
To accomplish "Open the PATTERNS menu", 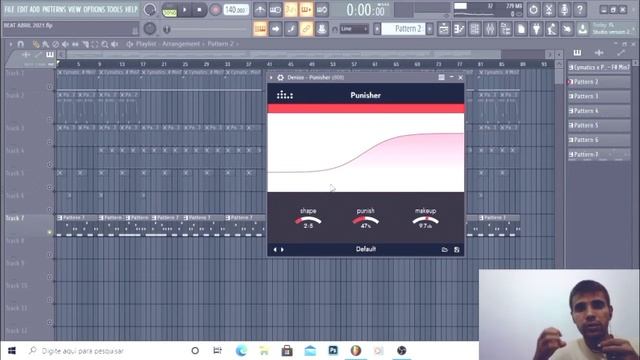I will [x=54, y=9].
